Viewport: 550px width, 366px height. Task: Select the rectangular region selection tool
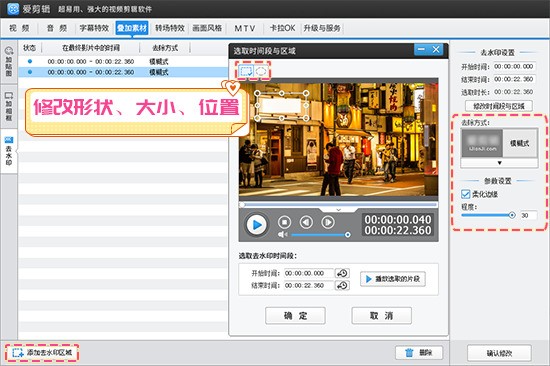[246, 71]
